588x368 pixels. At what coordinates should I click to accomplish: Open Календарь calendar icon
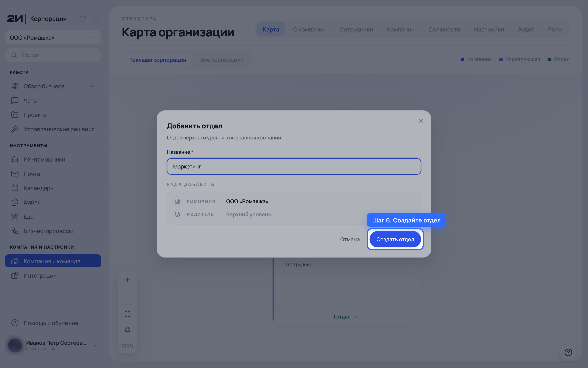(x=15, y=188)
